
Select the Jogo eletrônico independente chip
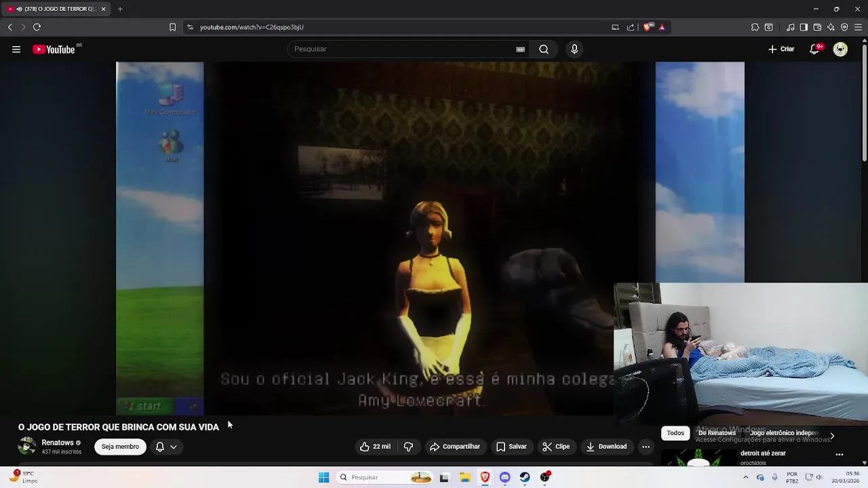pos(784,433)
